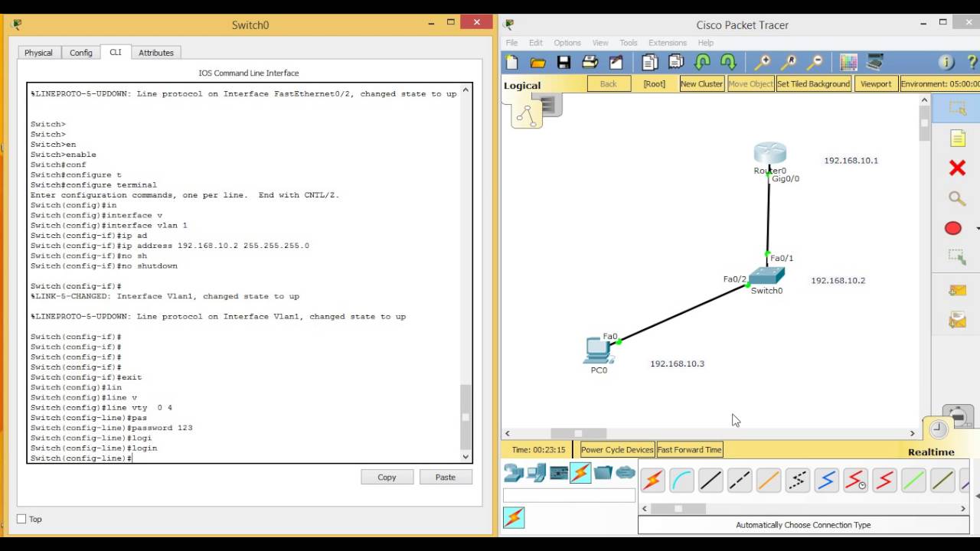
Task: Zoom out of the workspace
Action: pos(815,63)
